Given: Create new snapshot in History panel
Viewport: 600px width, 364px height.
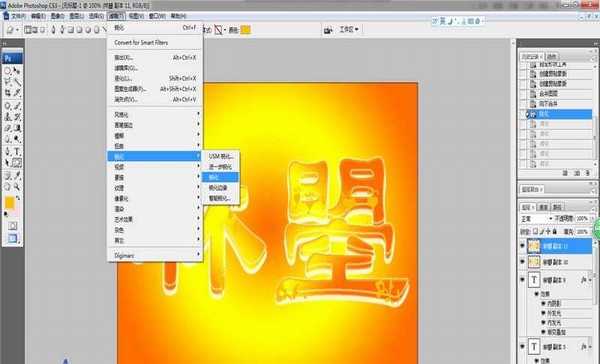Looking at the screenshot, I should coord(577,173).
